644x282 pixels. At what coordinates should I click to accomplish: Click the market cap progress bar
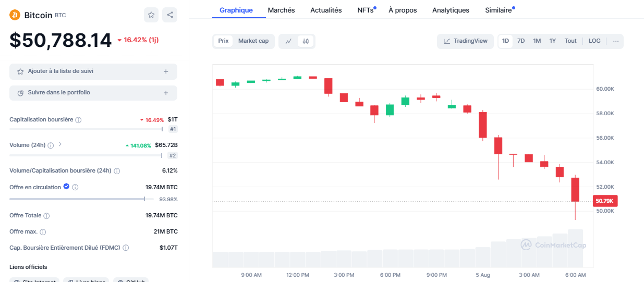click(x=86, y=129)
